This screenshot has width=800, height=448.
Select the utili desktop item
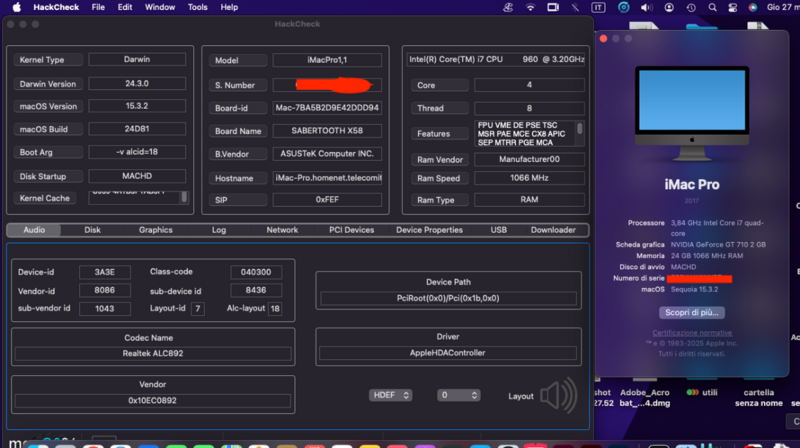(702, 392)
